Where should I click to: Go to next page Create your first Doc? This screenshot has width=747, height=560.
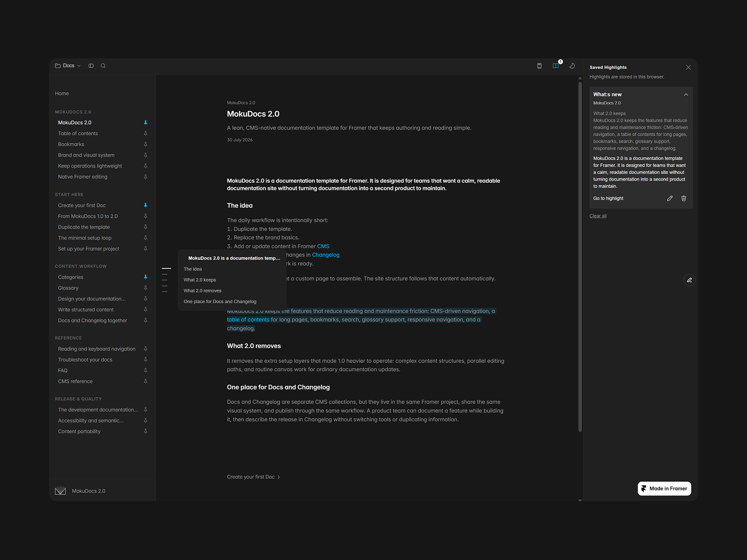click(254, 477)
